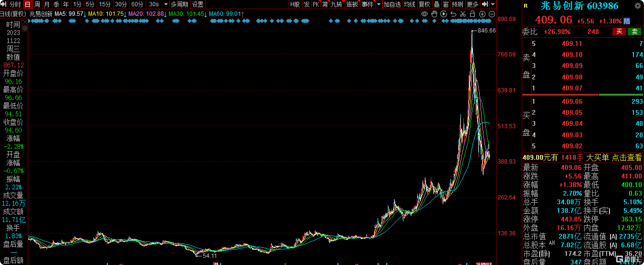Select the hand pan tool
Screen dimensions: 644x265
point(434,14)
